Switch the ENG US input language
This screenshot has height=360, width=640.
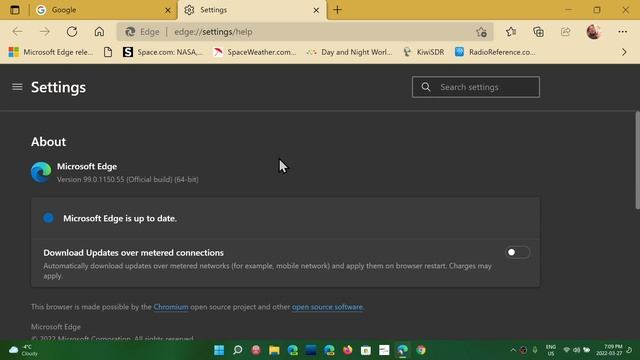(551, 350)
